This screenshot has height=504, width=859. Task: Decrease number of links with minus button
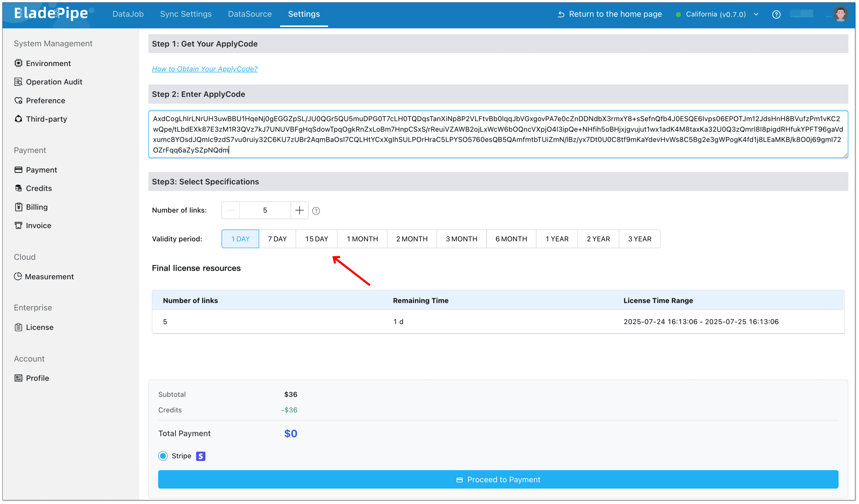[231, 210]
